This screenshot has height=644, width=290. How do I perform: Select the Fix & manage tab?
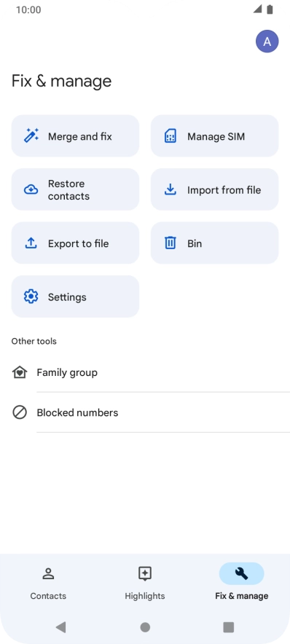[241, 583]
